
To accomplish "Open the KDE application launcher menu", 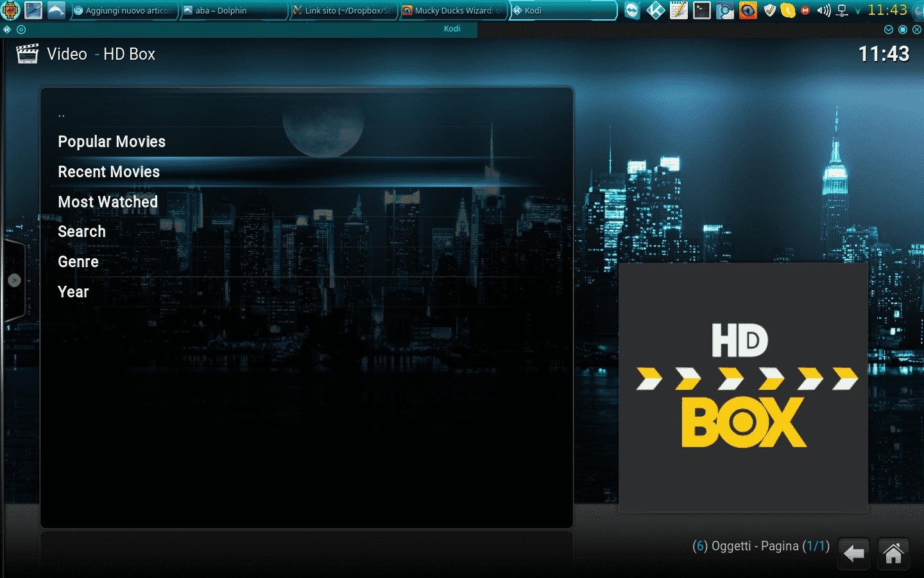I will [x=11, y=10].
